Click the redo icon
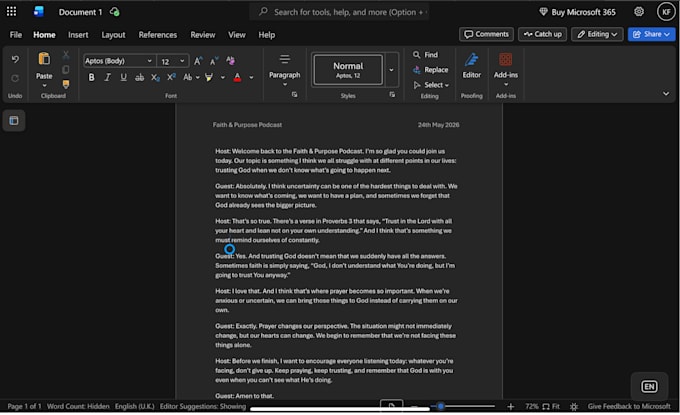The height and width of the screenshot is (415, 680). (15, 78)
